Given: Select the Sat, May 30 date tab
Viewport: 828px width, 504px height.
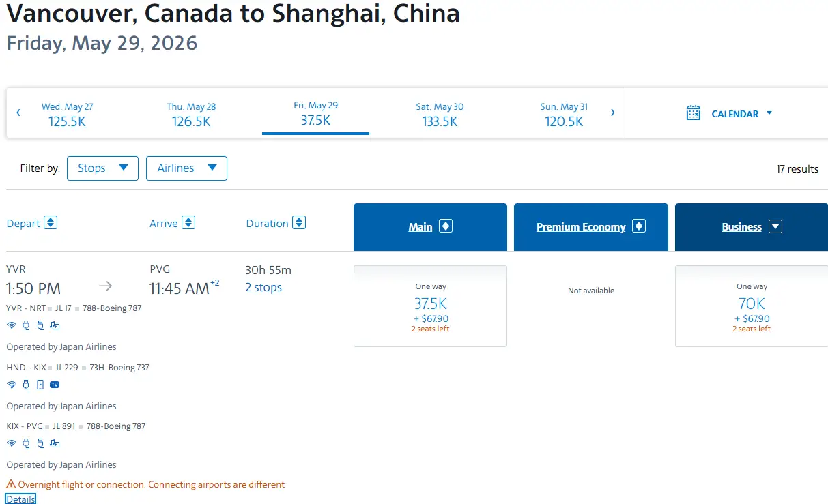Looking at the screenshot, I should pyautogui.click(x=440, y=114).
